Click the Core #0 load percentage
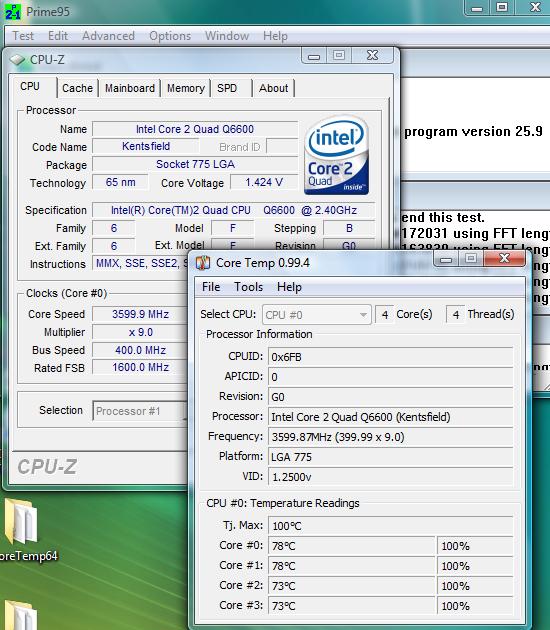 pos(475,546)
